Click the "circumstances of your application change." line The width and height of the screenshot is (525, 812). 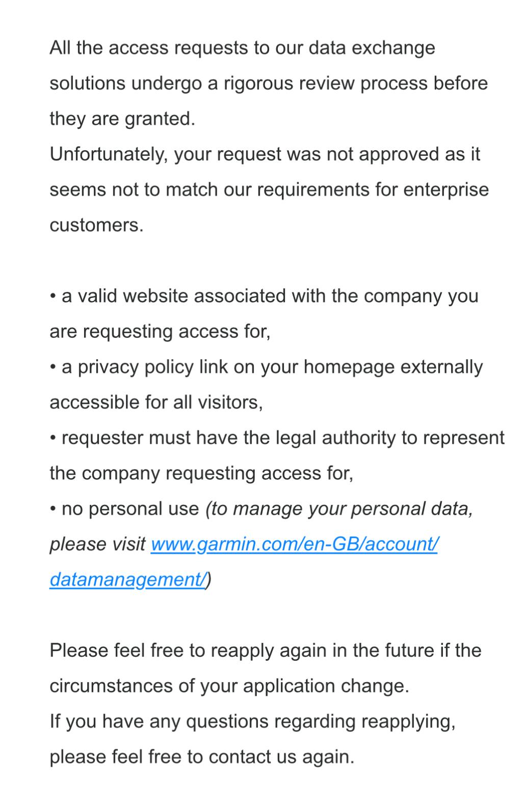(x=229, y=686)
